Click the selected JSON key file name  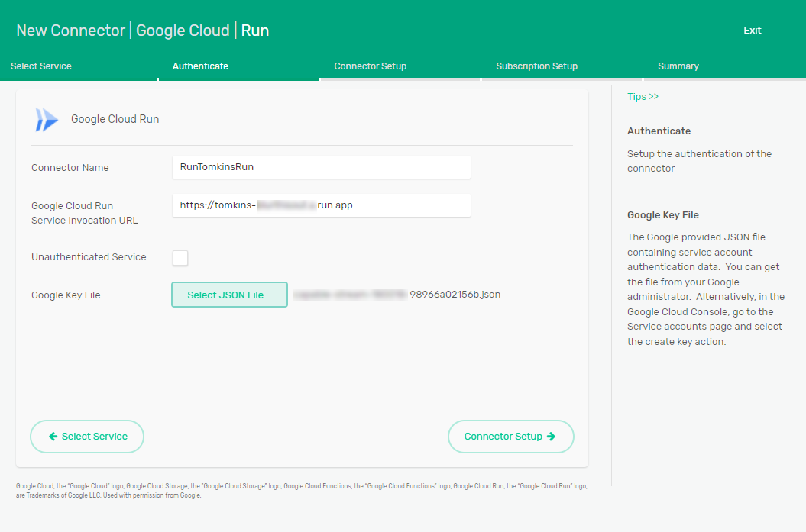click(397, 295)
